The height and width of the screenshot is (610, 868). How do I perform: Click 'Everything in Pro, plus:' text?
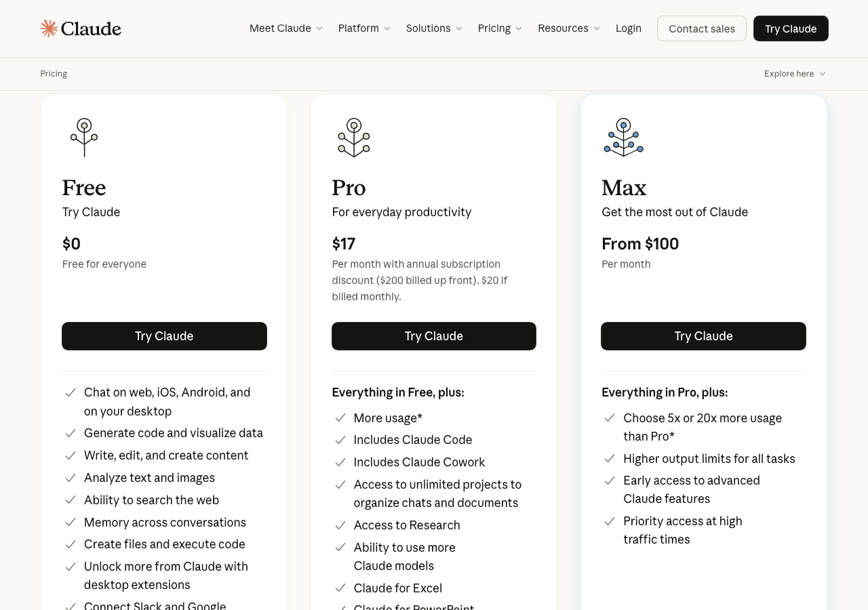click(x=665, y=392)
